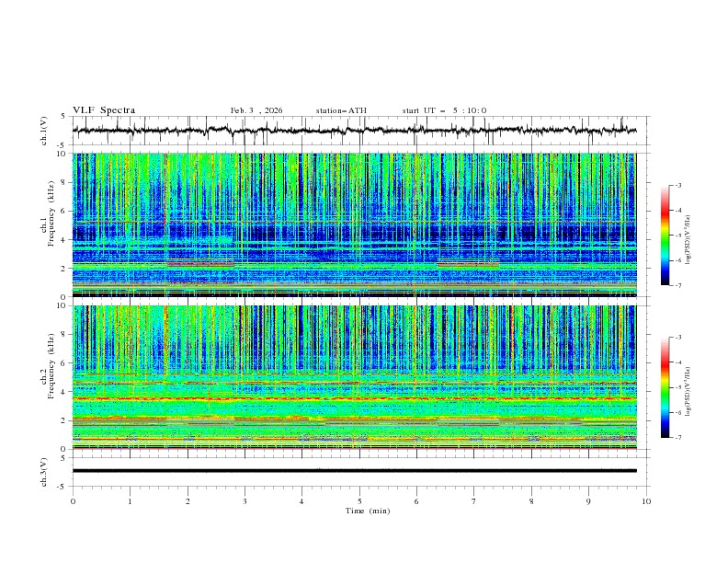Screen dimensions: 728x563
Task: Click time axis tick label "4"
Action: pos(301,501)
